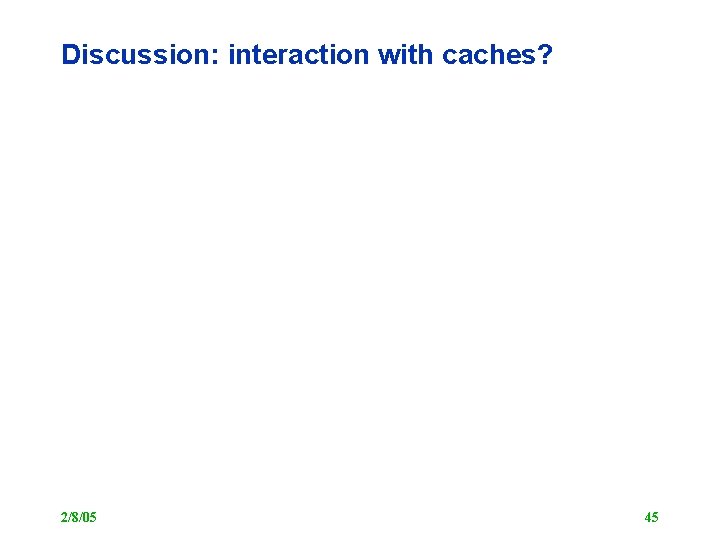The image size is (720, 540).
Task: Click the date 2/8/05 in the footer
Action: pyautogui.click(x=78, y=517)
